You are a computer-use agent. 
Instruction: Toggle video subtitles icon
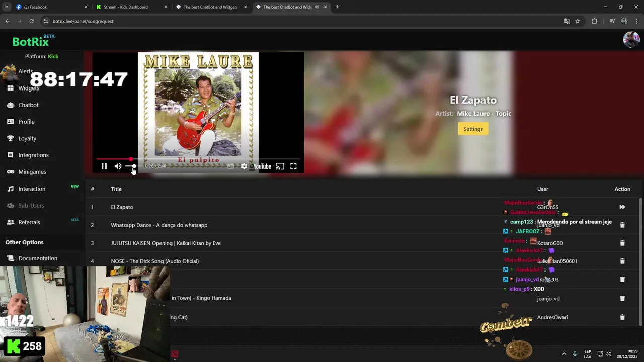coord(231,166)
